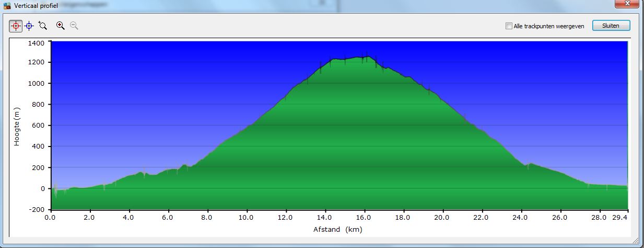Click the '16.0' distance axis value

coord(364,218)
